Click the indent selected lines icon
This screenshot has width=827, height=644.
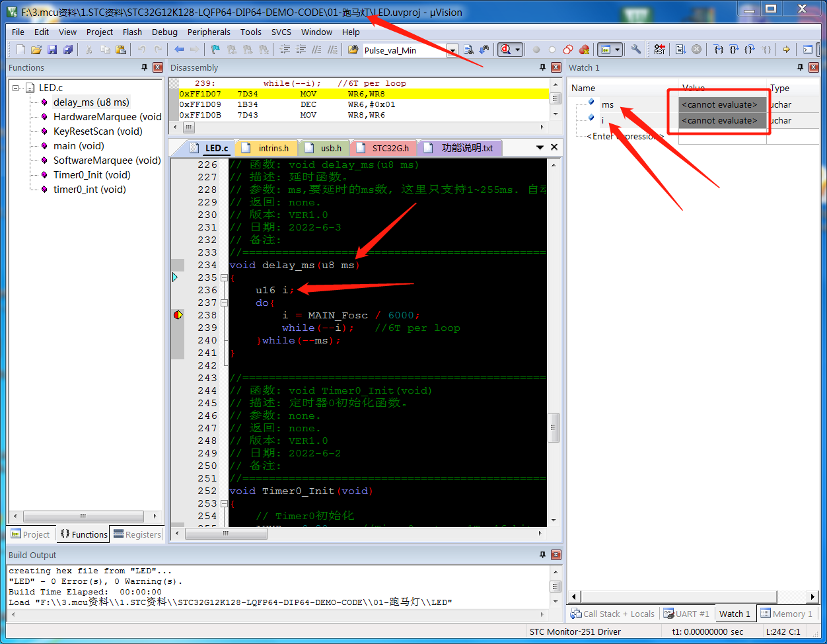tap(285, 50)
